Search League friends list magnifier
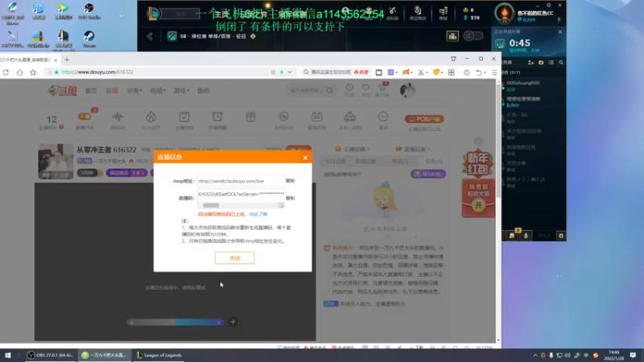This screenshot has height=362, width=644. point(560,63)
